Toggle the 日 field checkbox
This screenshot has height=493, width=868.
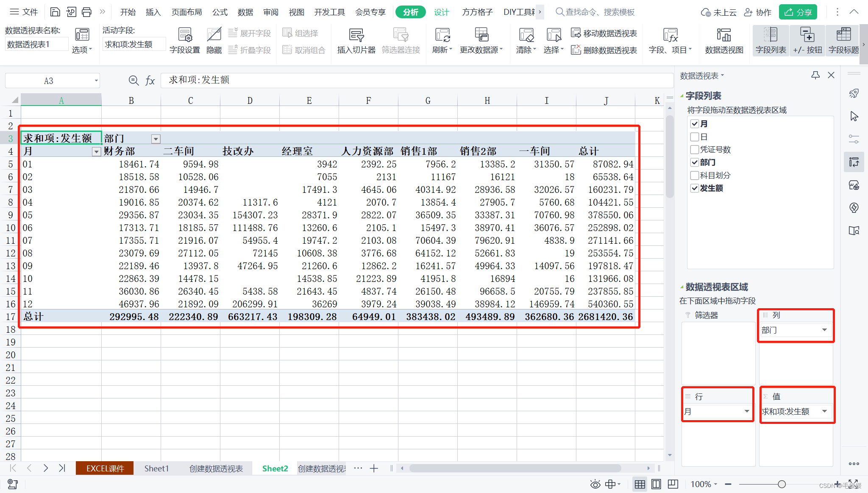(x=694, y=136)
